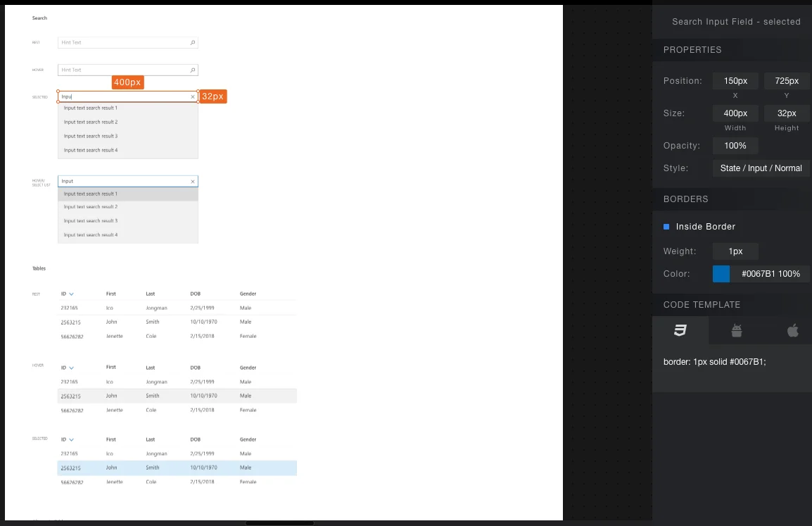Screen dimensions: 812x526
Task: Click the clear X in the selected search field
Action: 193,97
